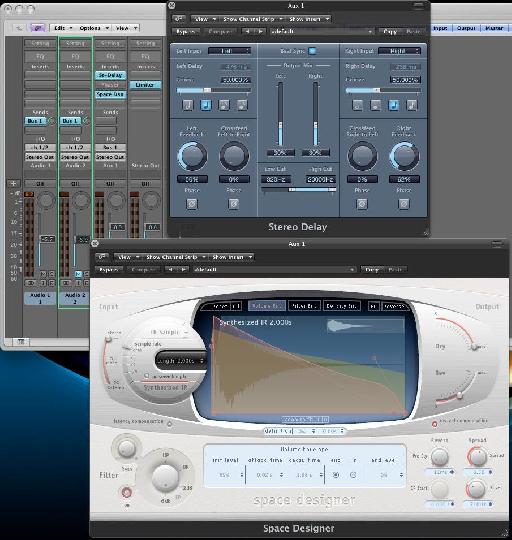Open the Mixer Options menu
The height and width of the screenshot is (540, 512).
pyautogui.click(x=93, y=28)
